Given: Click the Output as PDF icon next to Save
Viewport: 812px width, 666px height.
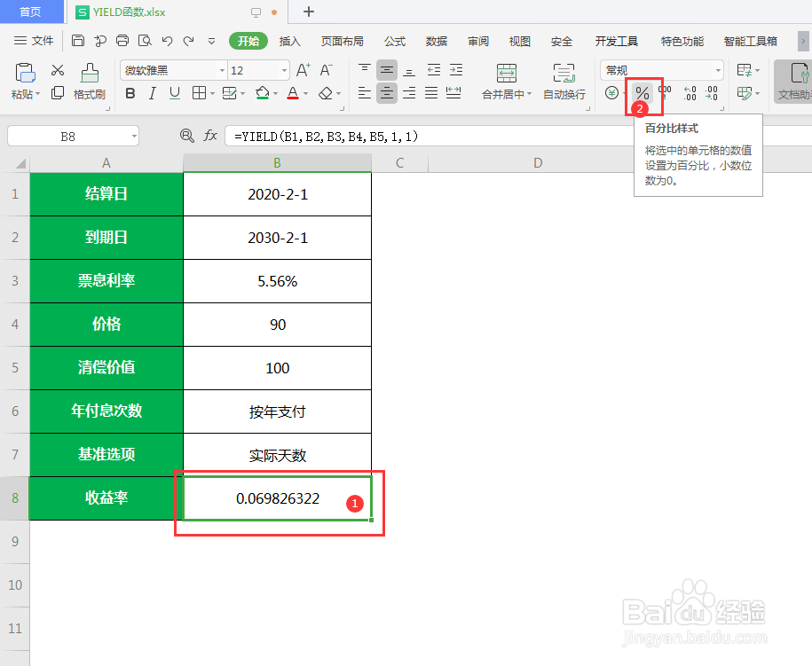Looking at the screenshot, I should coord(100,41).
